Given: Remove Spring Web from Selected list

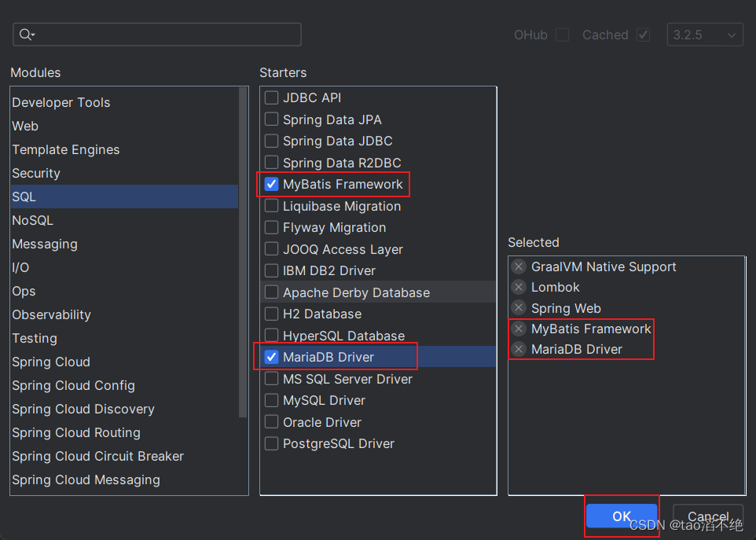Looking at the screenshot, I should 519,308.
